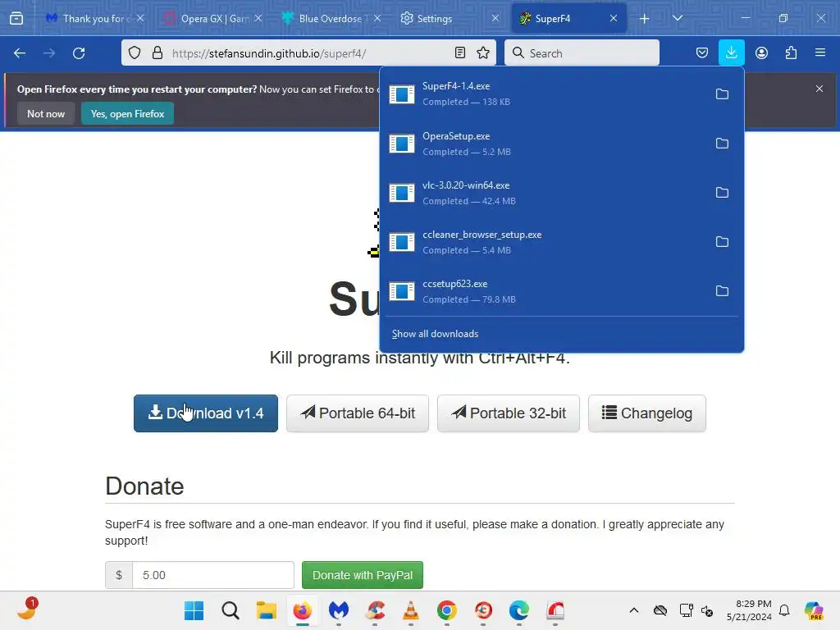Toggle the downloads toolbar button
Viewport: 840px width, 630px height.
coord(731,53)
